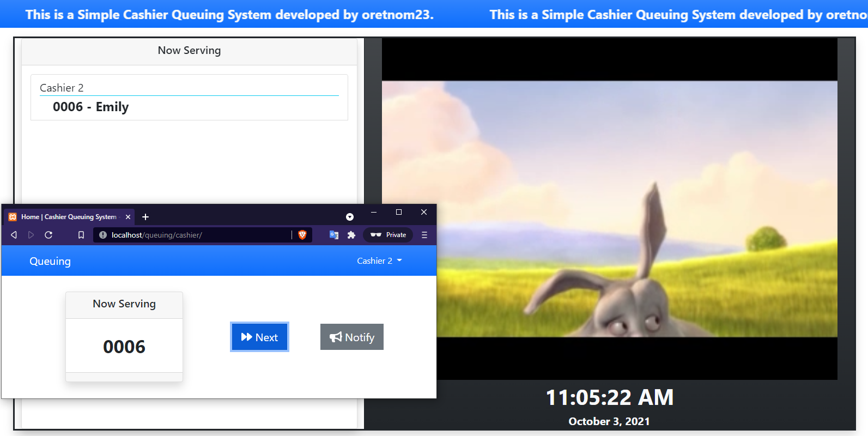
Task: Open Brave Shields lion icon
Action: point(302,235)
